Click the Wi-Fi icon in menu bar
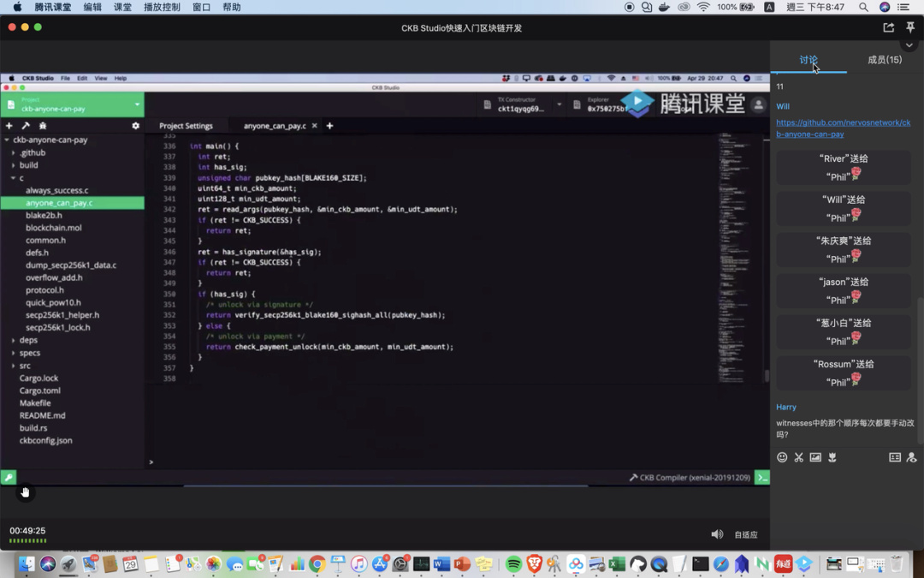Image resolution: width=924 pixels, height=578 pixels. (x=703, y=7)
